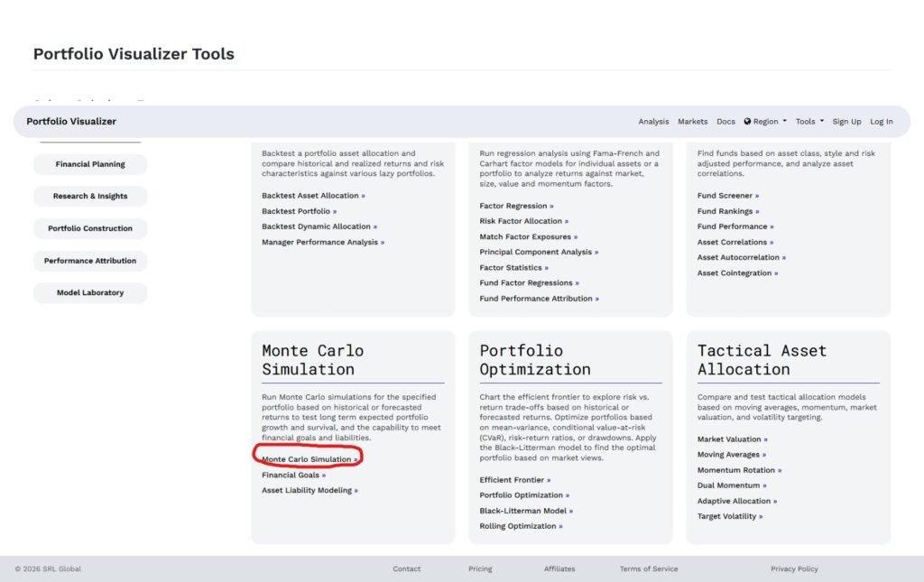The image size is (924, 582).
Task: Open the Fund Performance Attribution link
Action: pos(540,299)
